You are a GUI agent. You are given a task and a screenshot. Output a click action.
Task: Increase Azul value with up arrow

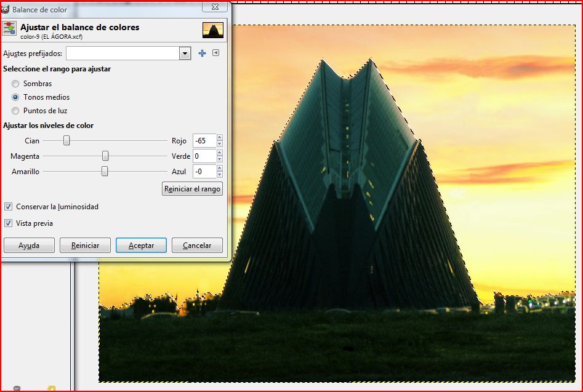pos(220,168)
